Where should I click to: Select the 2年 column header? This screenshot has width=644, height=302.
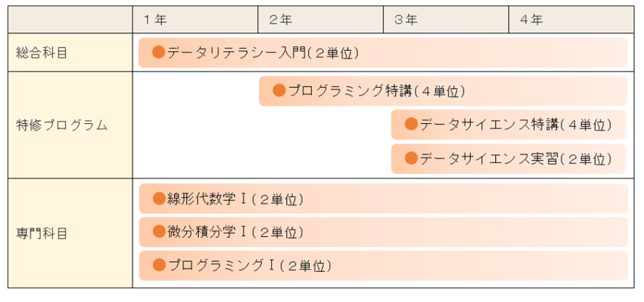pos(280,20)
